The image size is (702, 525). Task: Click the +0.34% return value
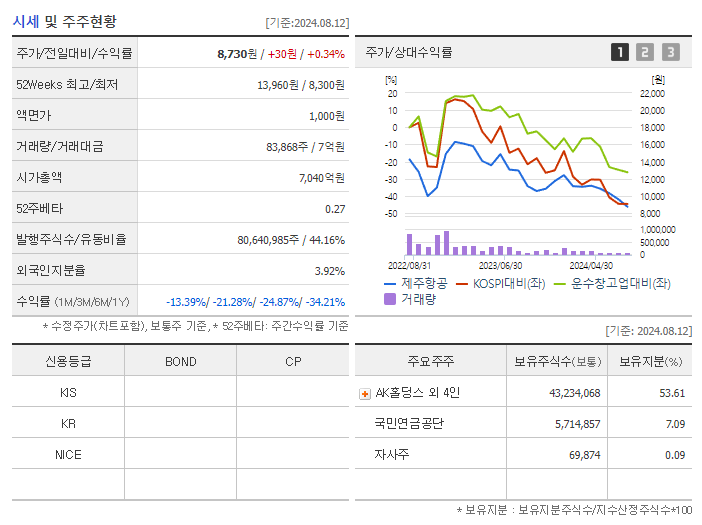point(326,54)
